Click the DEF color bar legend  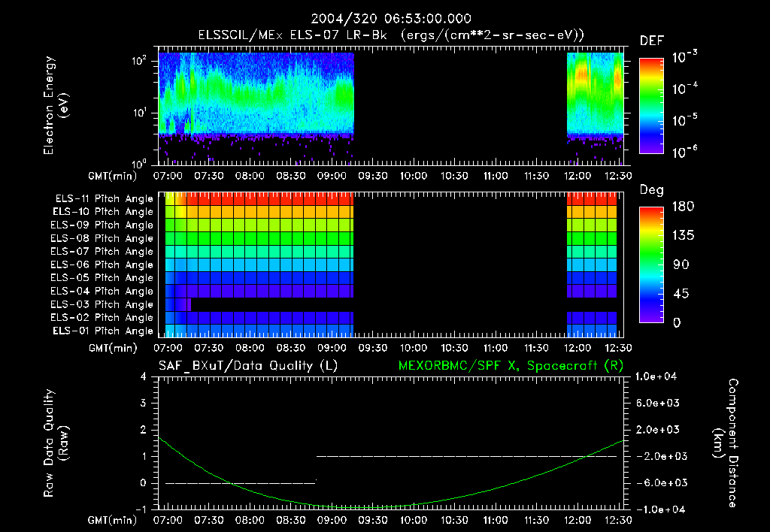pyautogui.click(x=651, y=105)
